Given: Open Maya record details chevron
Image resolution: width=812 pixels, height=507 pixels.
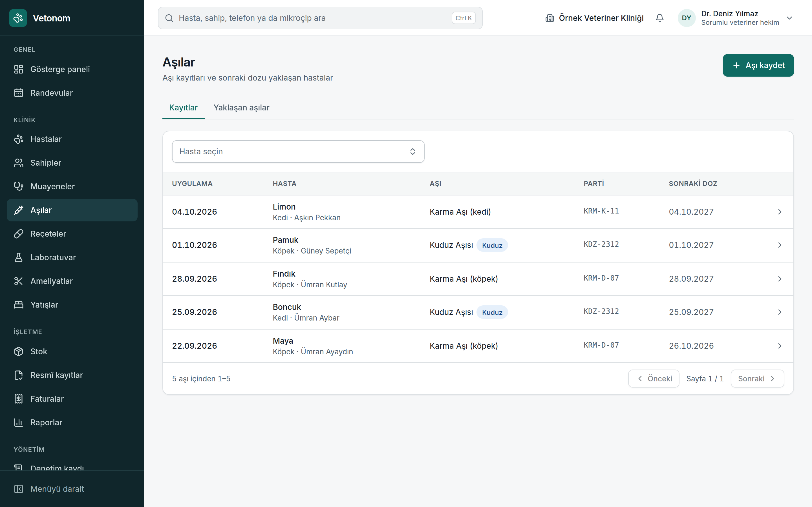Looking at the screenshot, I should coord(780,346).
